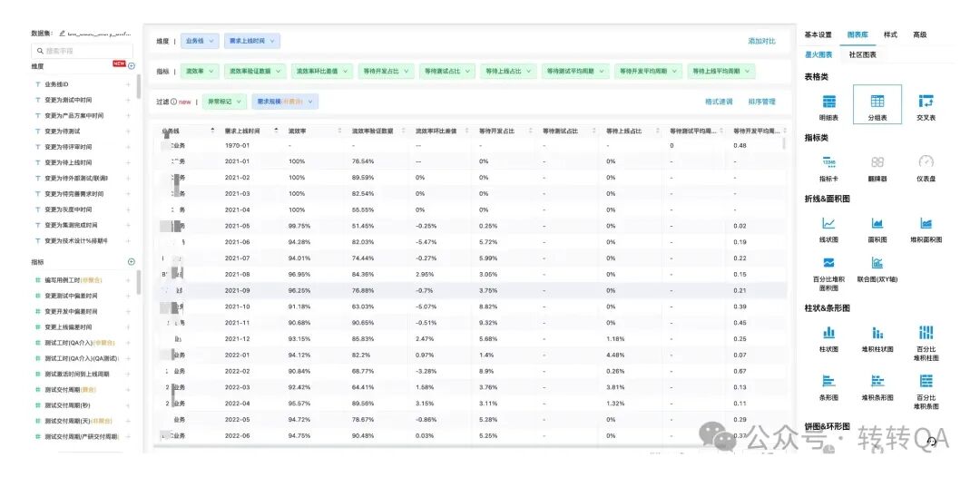Add the 变更测试中偏差时间 metric with plus
The height and width of the screenshot is (477, 980).
(128, 296)
